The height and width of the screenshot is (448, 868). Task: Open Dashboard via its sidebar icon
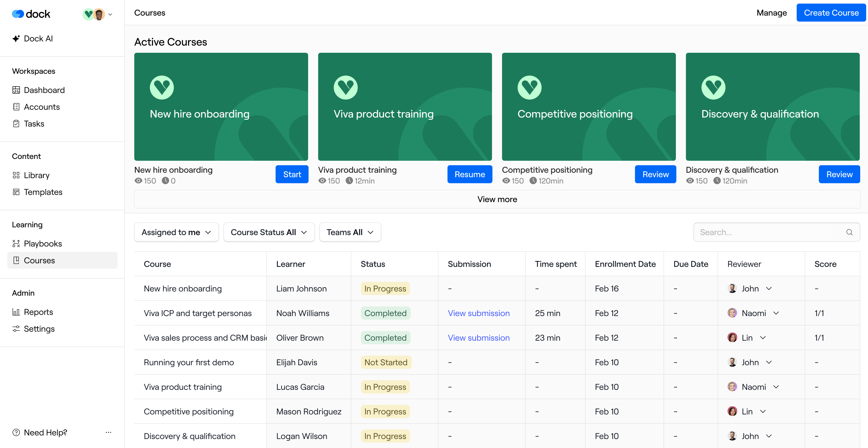(x=16, y=90)
